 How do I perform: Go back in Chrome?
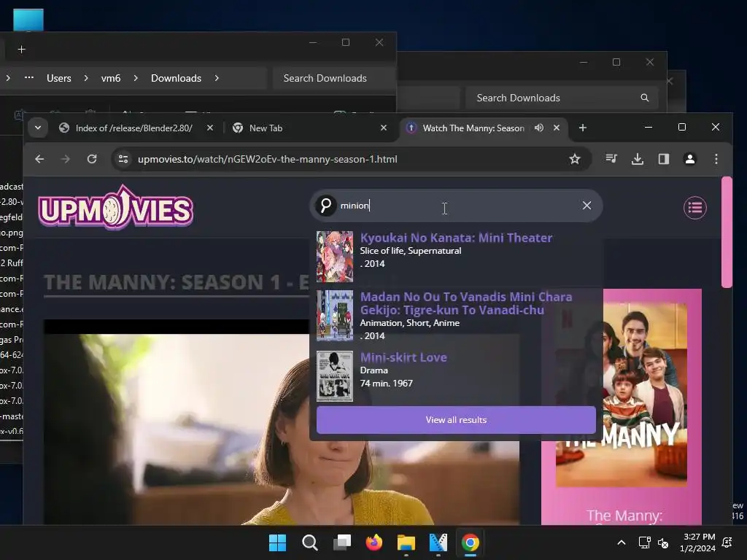click(x=39, y=159)
